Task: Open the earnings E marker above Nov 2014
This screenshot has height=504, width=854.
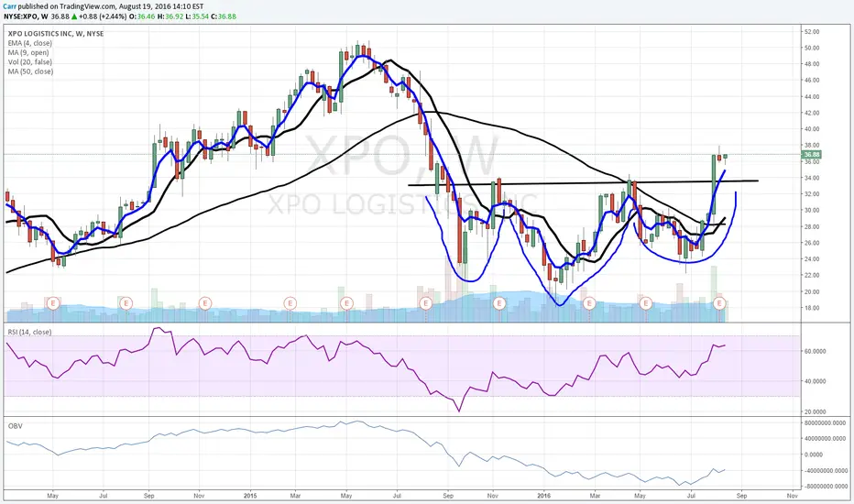Action: (204, 302)
